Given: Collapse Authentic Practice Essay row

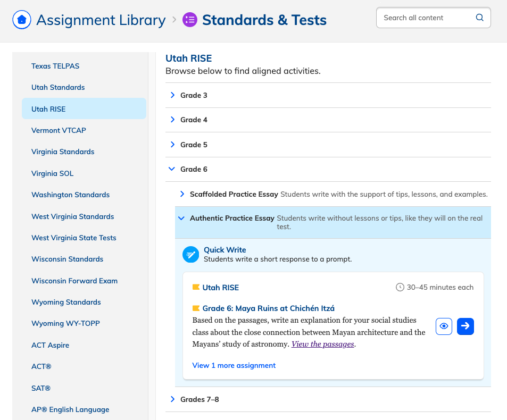Looking at the screenshot, I should [x=333, y=222].
